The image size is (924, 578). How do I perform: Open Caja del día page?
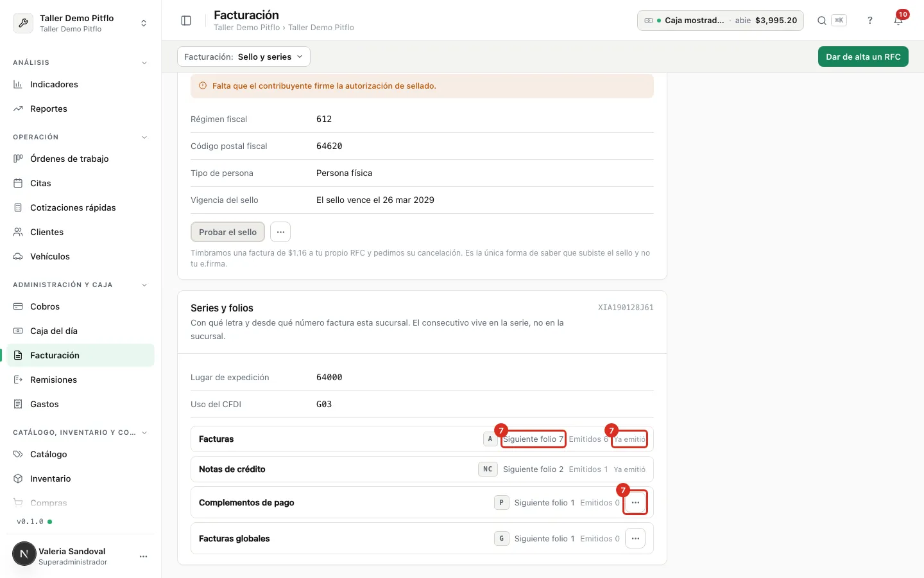coord(80,331)
